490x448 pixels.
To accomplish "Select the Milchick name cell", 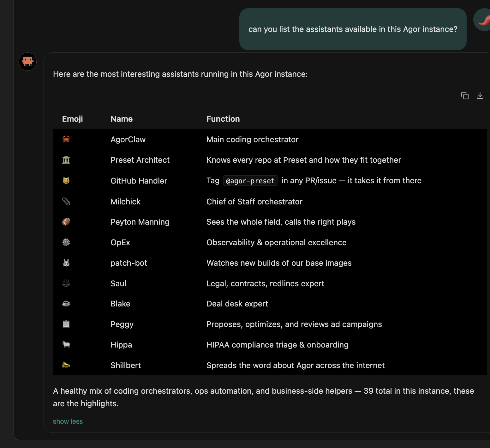I will pos(125,202).
